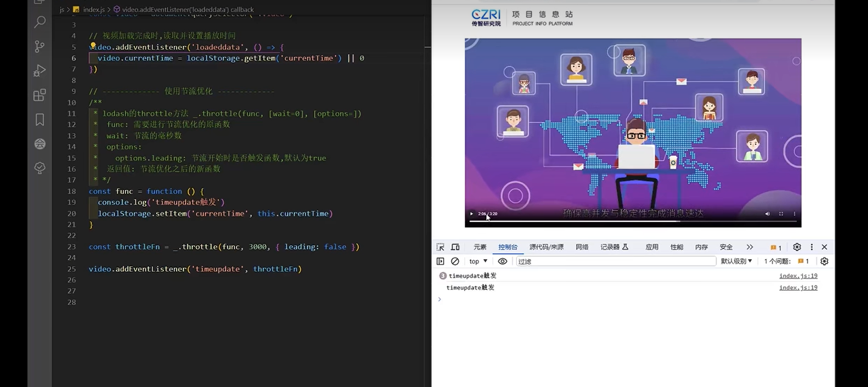
Task: Switch to the 元素 tab
Action: [480, 247]
